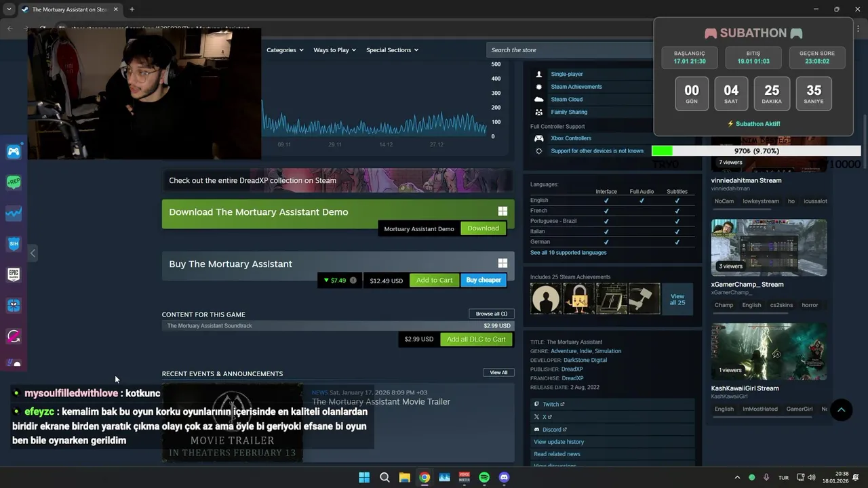The image size is (868, 488).
Task: Click the microphone icon in system tray
Action: [766, 477]
